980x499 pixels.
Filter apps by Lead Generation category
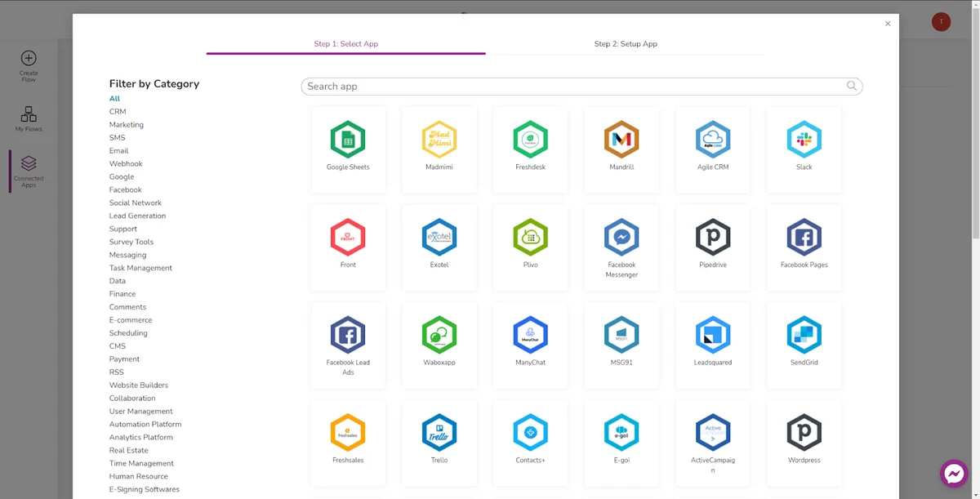pyautogui.click(x=137, y=216)
